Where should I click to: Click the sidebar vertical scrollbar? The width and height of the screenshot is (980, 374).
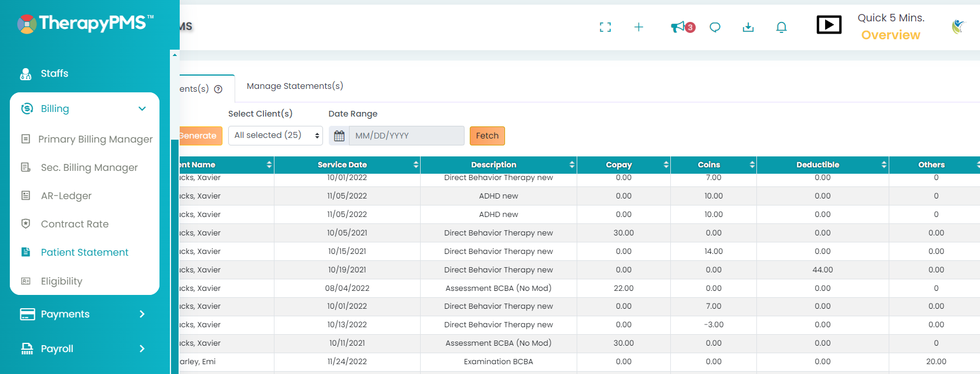tap(175, 257)
